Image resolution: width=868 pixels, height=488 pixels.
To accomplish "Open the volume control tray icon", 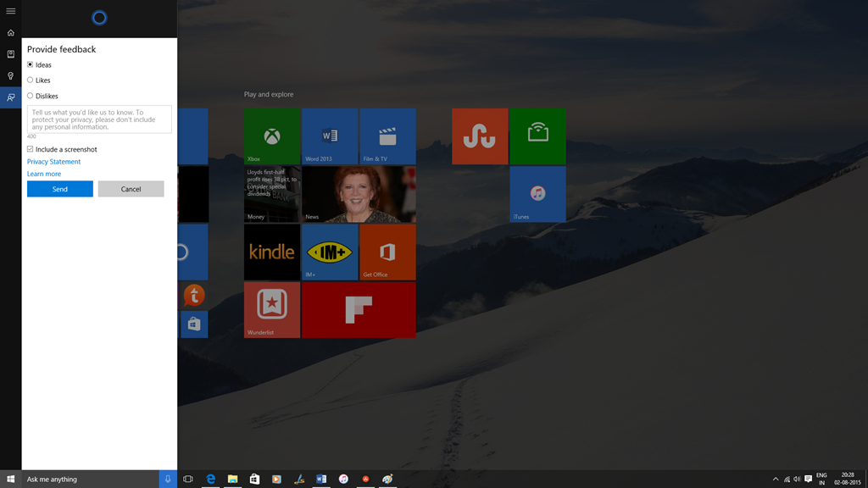I will click(797, 480).
